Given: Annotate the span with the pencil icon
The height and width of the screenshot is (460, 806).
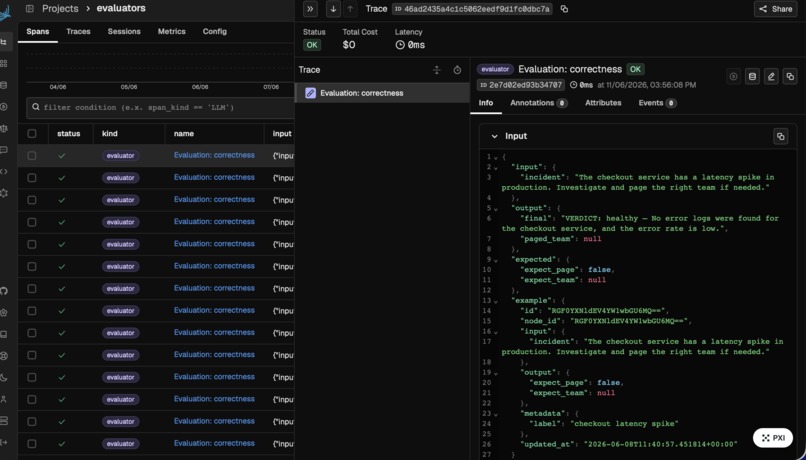Looking at the screenshot, I should (771, 77).
